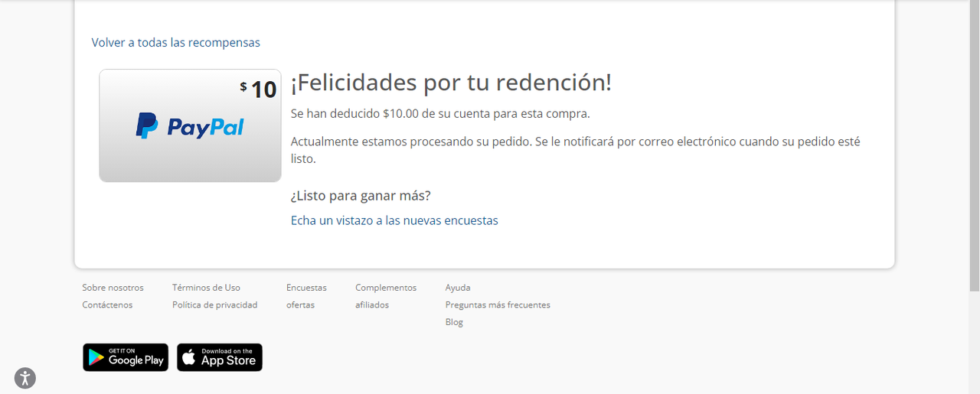Open the Download on the App Store badge

tap(220, 357)
